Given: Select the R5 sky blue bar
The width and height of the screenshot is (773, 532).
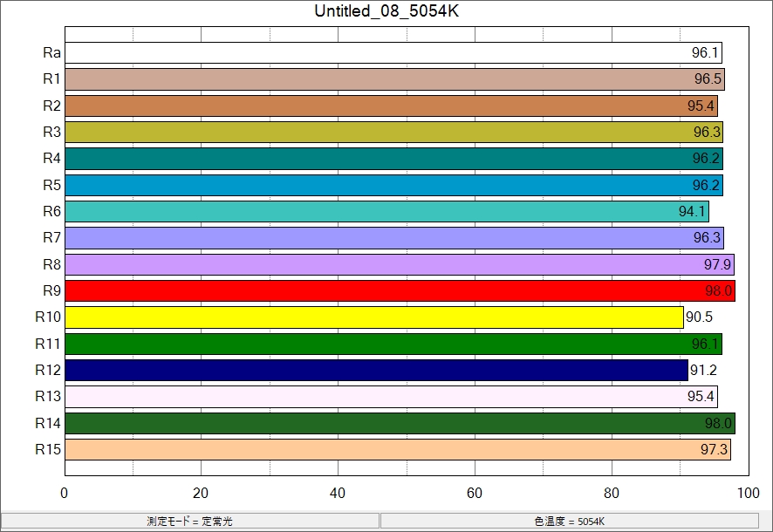Looking at the screenshot, I should click(393, 185).
